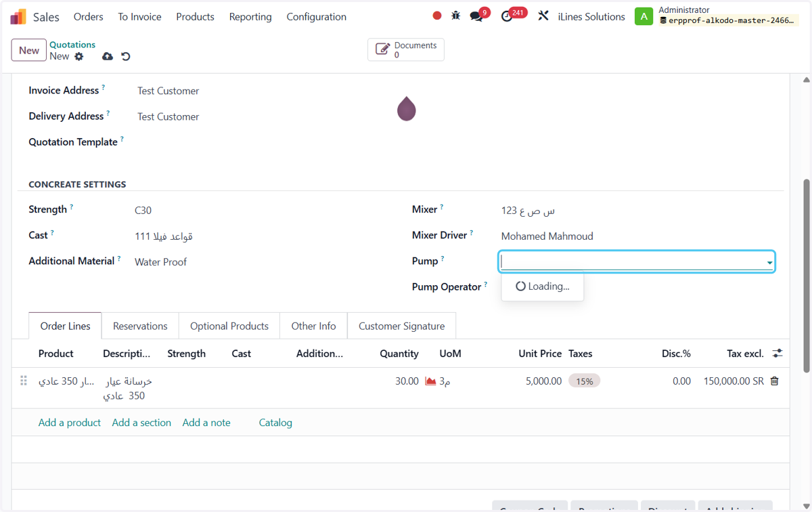Switch to the Other Info tab

tap(313, 326)
